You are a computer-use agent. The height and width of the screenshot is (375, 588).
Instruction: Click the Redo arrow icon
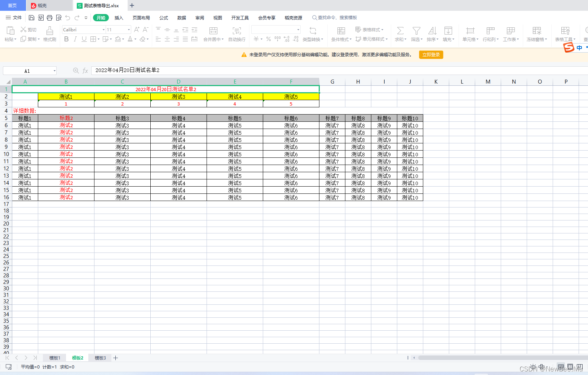tap(77, 18)
